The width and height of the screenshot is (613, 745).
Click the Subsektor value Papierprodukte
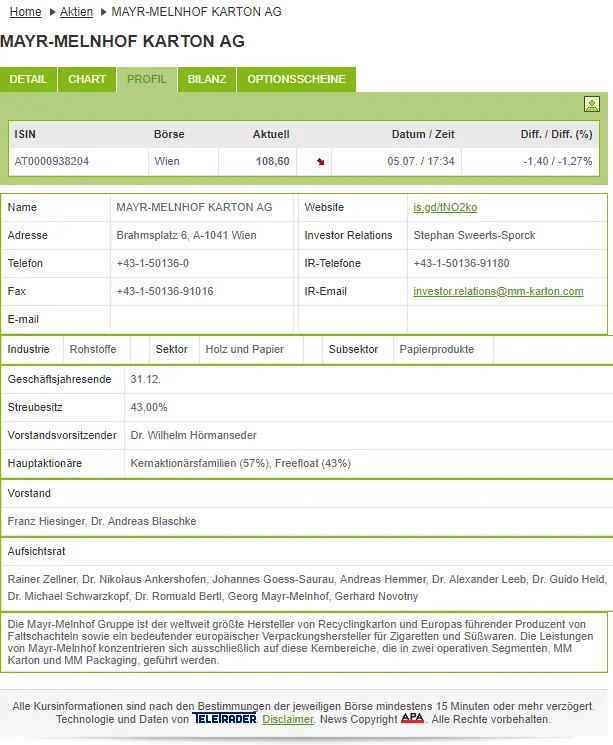coord(437,349)
